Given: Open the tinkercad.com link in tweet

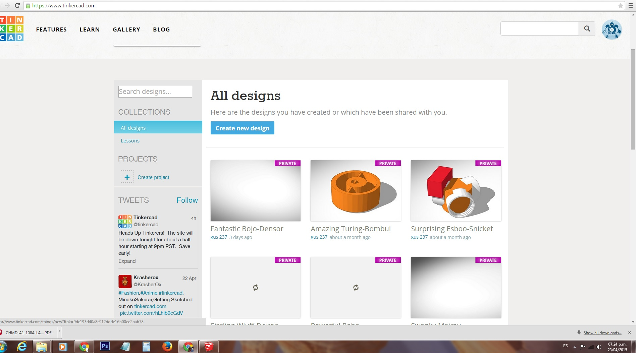Looking at the screenshot, I should 150,306.
